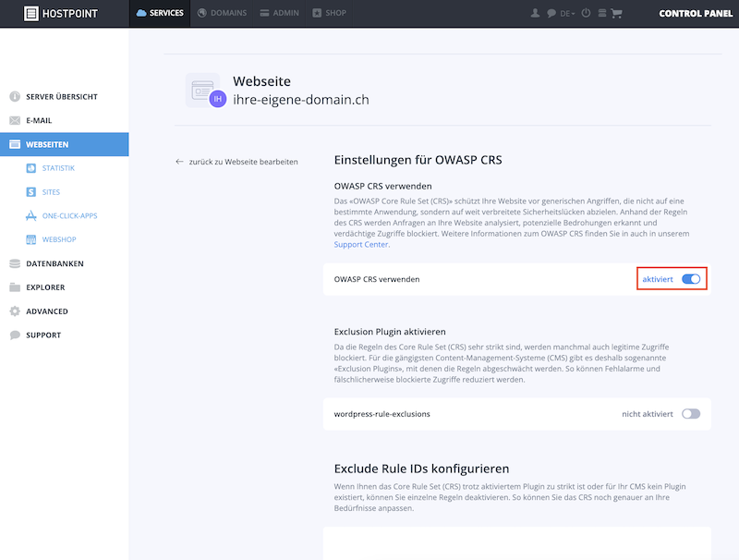Open One-Click-Apps submenu item
The image size is (739, 560).
(70, 216)
